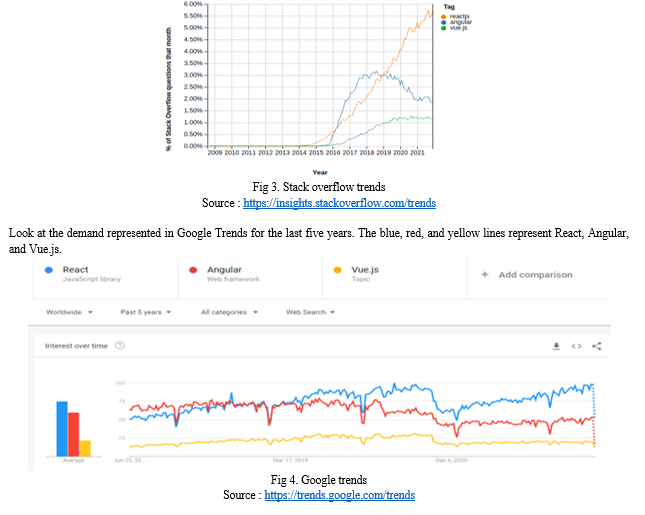Click the embed code icon

(576, 346)
